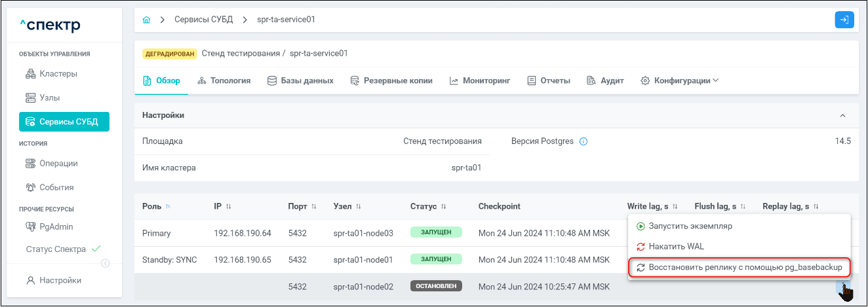This screenshot has height=307, width=868.
Task: Collapse the left sidebar panel
Action: tap(105, 264)
